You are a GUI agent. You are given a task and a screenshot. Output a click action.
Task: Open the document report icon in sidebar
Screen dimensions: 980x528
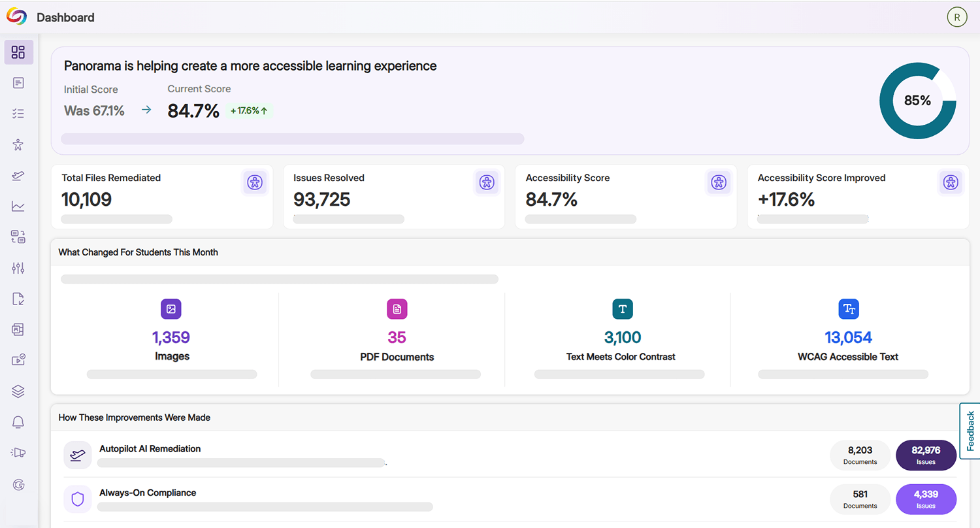18,83
